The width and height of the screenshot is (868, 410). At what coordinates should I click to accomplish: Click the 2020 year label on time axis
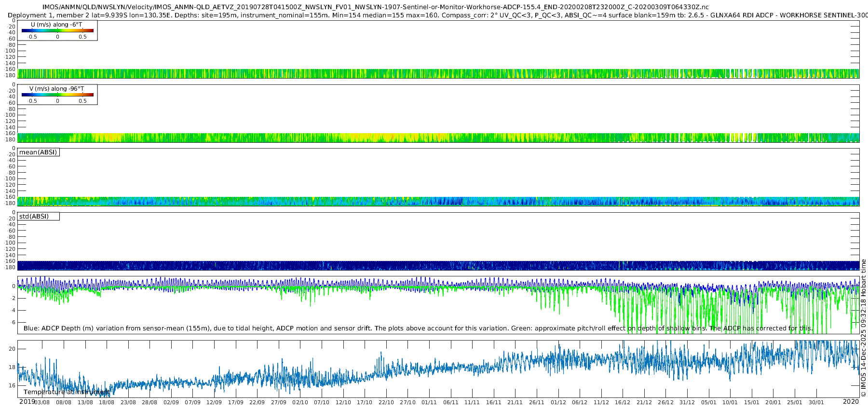click(851, 402)
